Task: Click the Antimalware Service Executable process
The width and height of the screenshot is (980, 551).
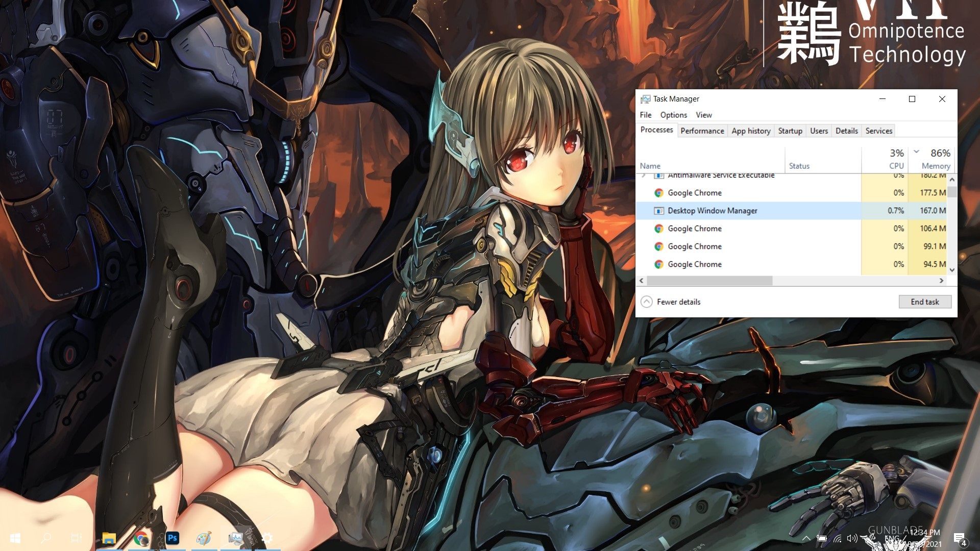Action: (721, 174)
